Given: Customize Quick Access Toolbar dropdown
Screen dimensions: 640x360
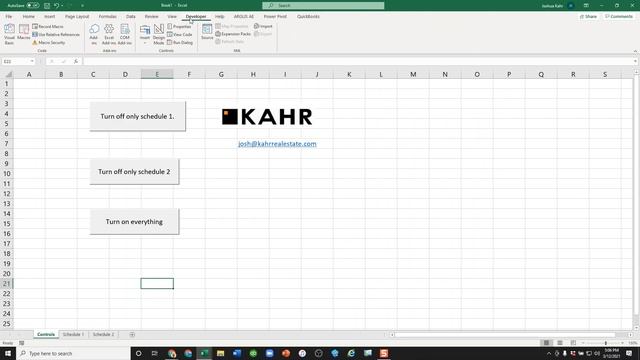Looking at the screenshot, I should tap(82, 5).
